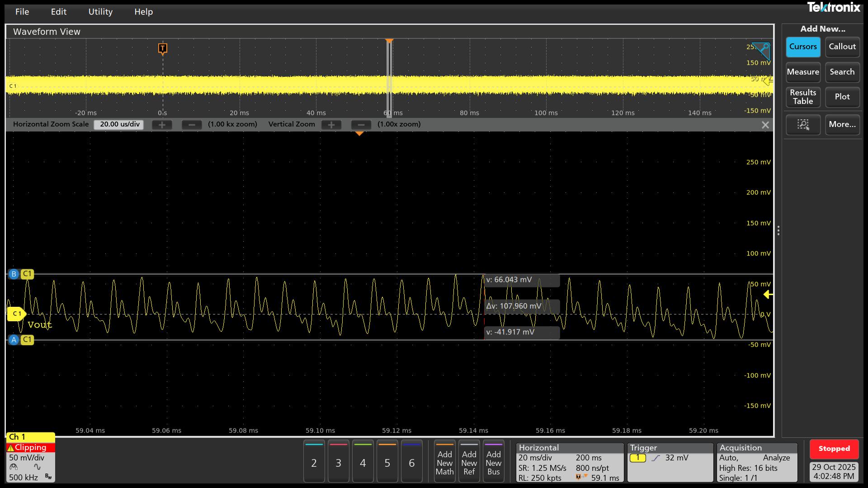Increase horizontal zoom with the plus control
The image size is (868, 488).
pos(162,125)
